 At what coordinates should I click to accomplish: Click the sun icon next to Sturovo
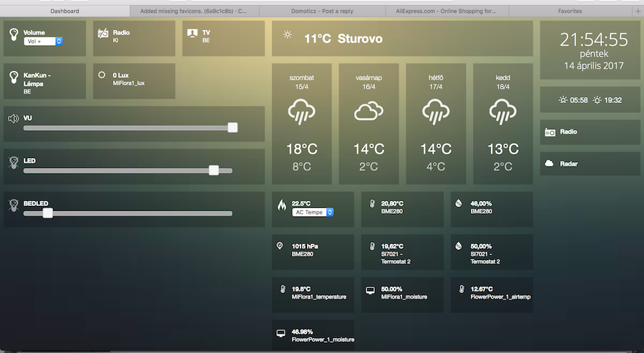pyautogui.click(x=287, y=34)
